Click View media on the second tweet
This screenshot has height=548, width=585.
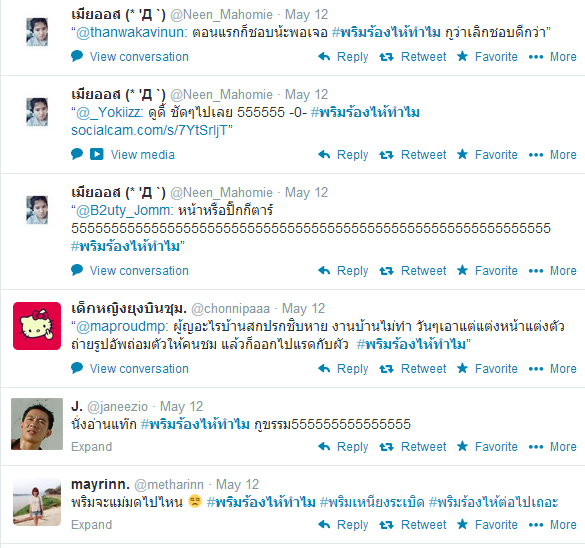coord(143,154)
